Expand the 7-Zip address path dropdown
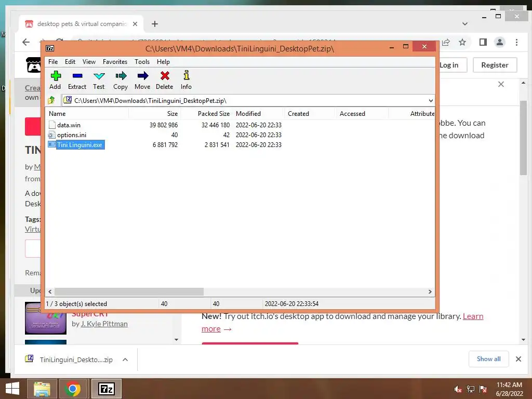This screenshot has width=532, height=399. click(431, 100)
